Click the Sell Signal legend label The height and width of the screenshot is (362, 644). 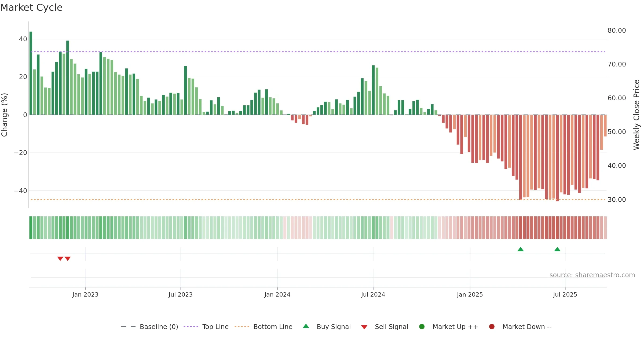tap(391, 327)
